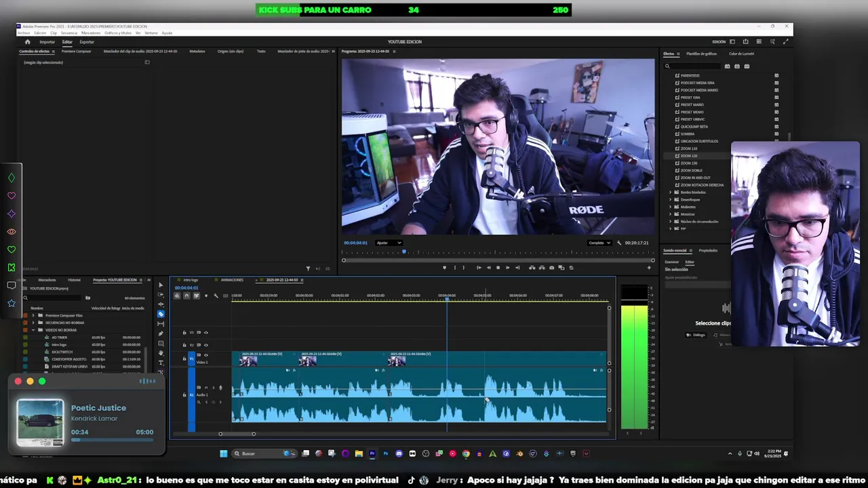Toggle lock on V3 track
Image resolution: width=868 pixels, height=488 pixels.
click(x=184, y=333)
